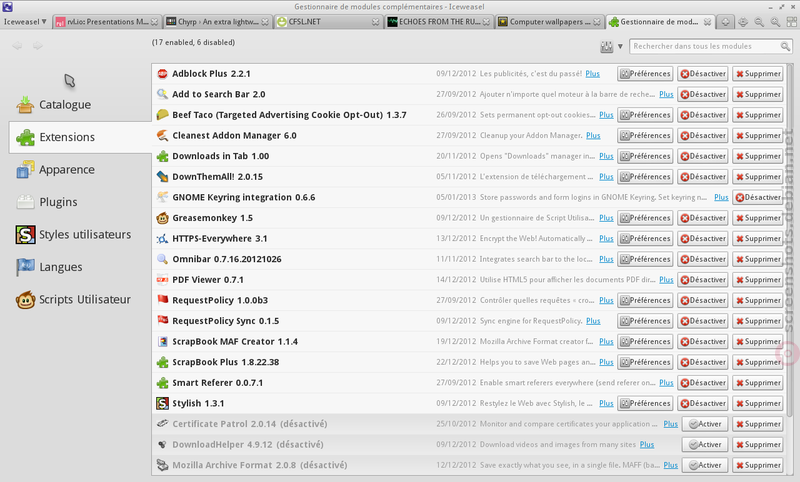Screen dimensions: 800x482
Task: Open Scripts Utilisateur monkey icon
Action: tap(25, 299)
